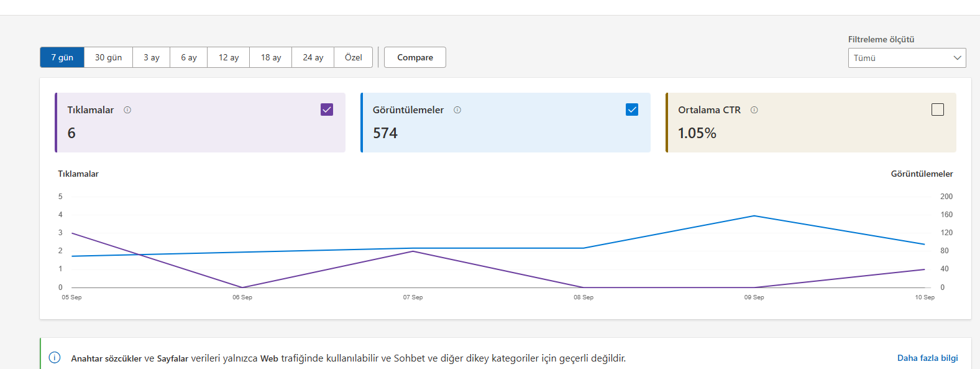The width and height of the screenshot is (980, 369).
Task: Switch to the 30 gün range
Action: [x=108, y=57]
